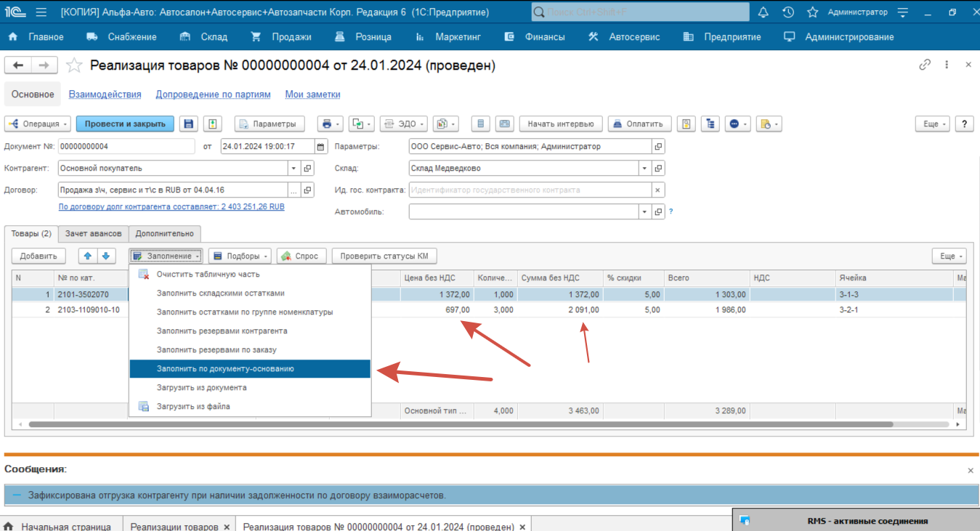Open the notifications bell

763,12
